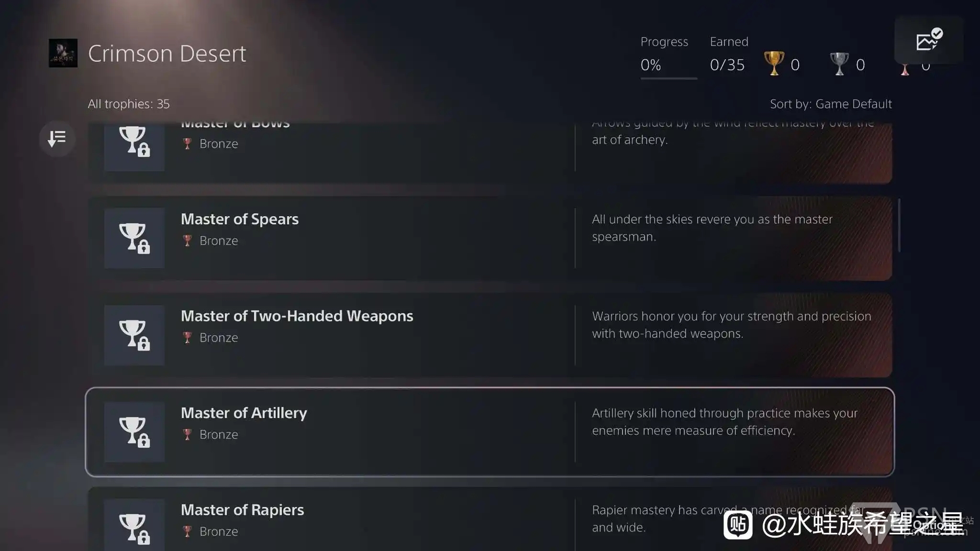Viewport: 980px width, 551px height.
Task: Click the Earned 0/35 counter
Action: (727, 65)
